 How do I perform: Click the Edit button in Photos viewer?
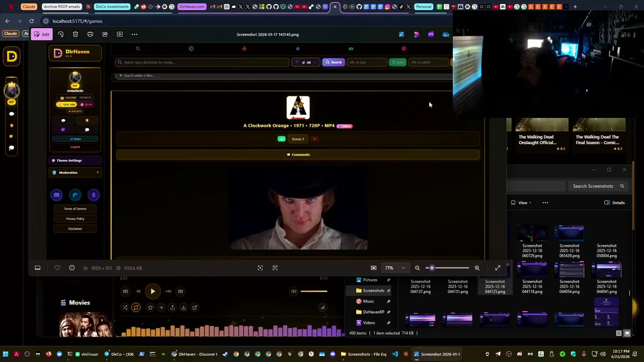(x=42, y=34)
